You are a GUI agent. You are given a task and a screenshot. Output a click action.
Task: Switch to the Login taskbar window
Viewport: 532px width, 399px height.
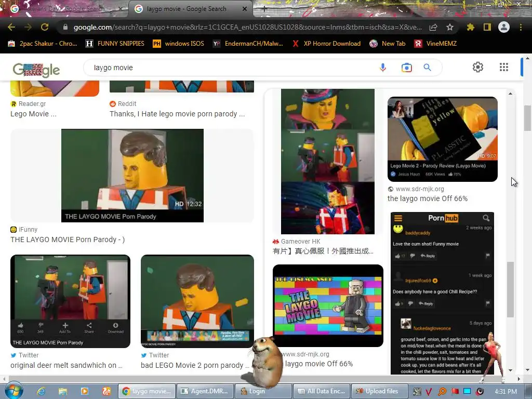coord(263,391)
